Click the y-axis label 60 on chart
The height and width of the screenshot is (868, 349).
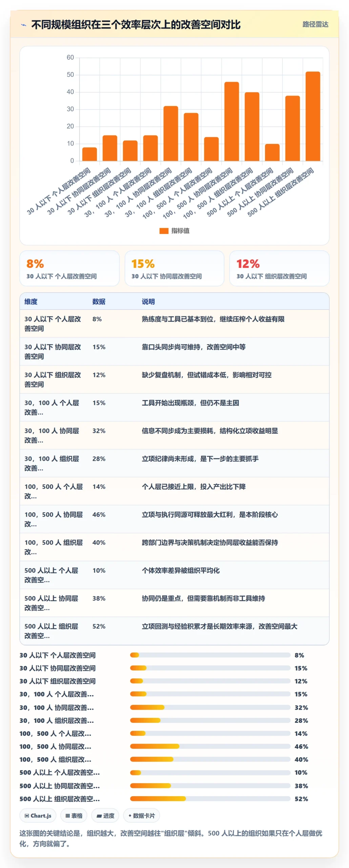[x=70, y=57]
